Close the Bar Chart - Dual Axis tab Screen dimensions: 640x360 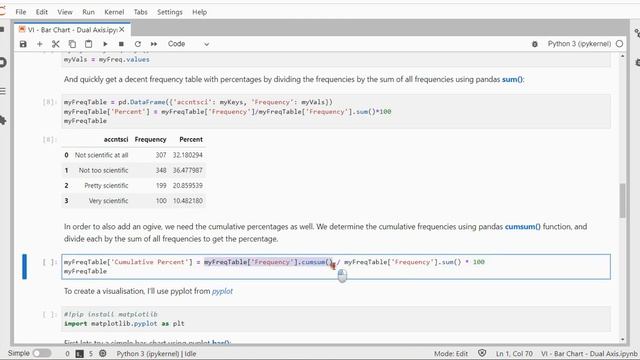point(122,30)
